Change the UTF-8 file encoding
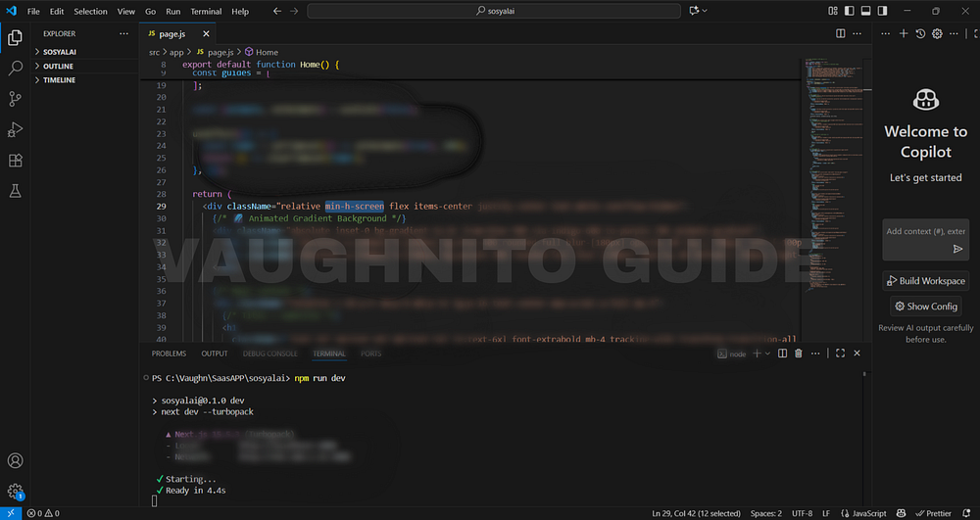The image size is (980, 520). (x=802, y=513)
